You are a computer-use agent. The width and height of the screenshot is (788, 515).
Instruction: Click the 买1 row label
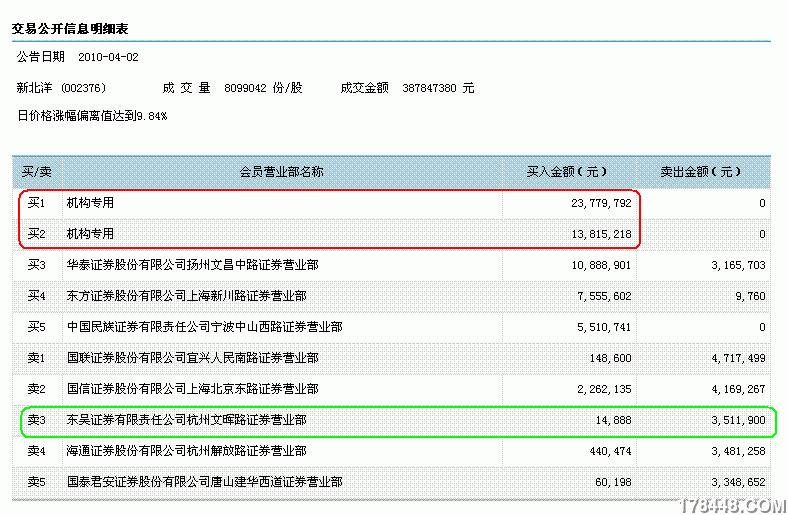[x=36, y=203]
